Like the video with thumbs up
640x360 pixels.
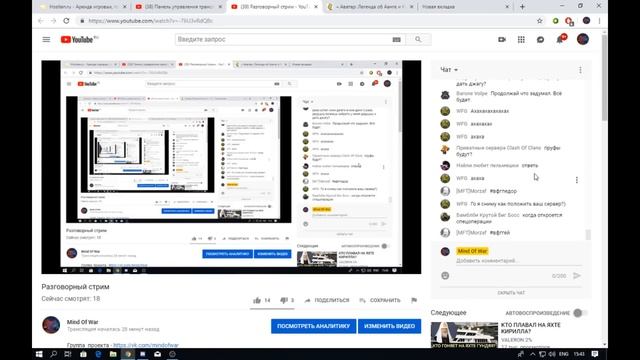pos(257,300)
